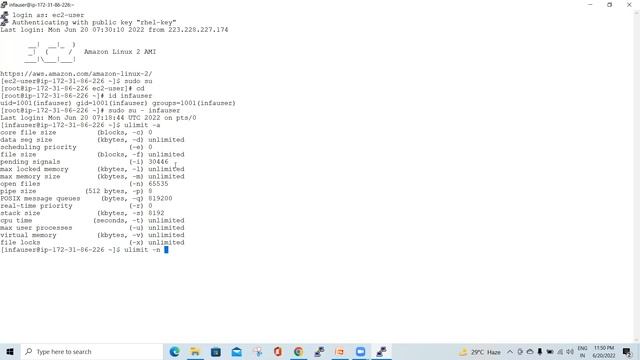This screenshot has height=360, width=640.
Task: Click the battery tray icon
Action: coord(550,352)
